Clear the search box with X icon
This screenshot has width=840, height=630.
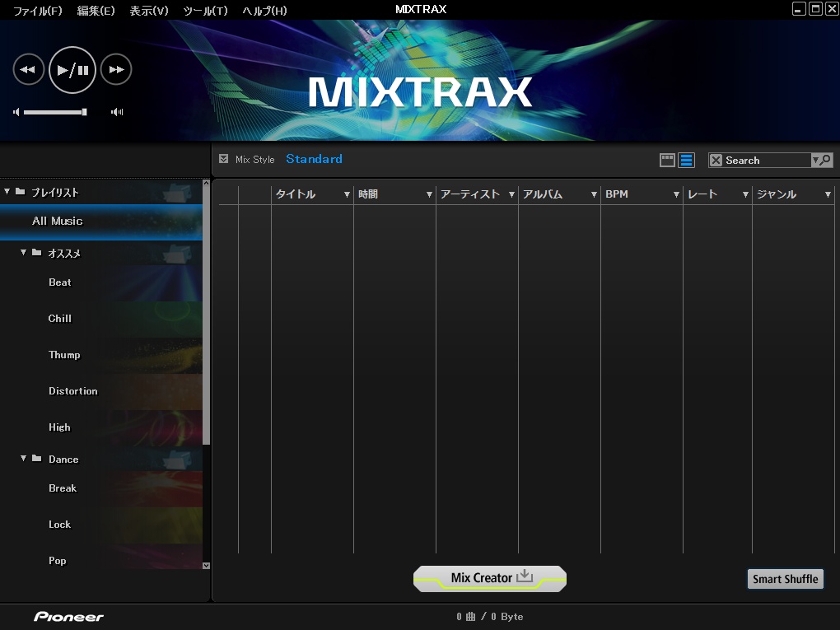(716, 161)
